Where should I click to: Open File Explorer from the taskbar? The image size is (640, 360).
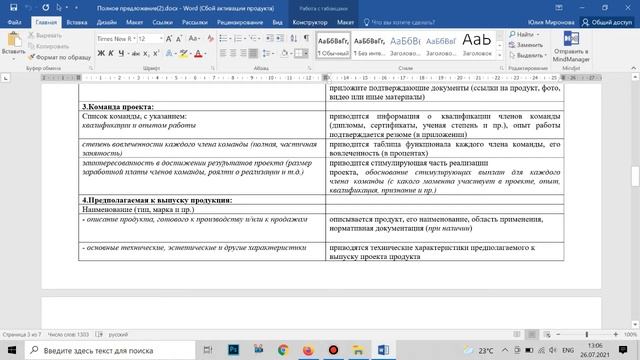point(358,350)
